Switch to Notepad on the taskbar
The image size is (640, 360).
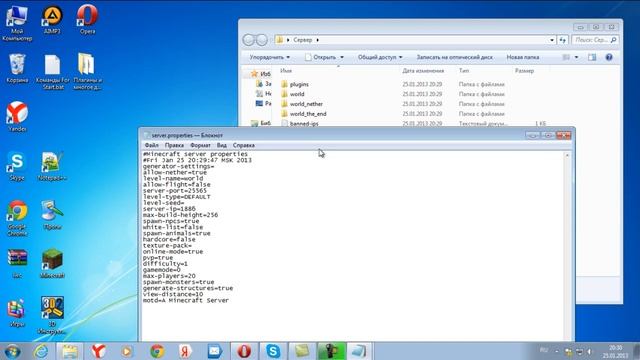[359, 351]
